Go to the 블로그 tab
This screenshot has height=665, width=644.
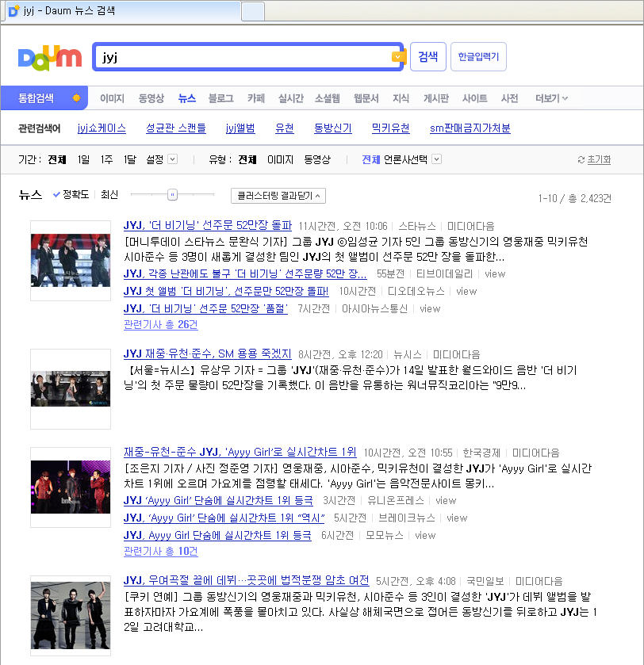tap(220, 98)
